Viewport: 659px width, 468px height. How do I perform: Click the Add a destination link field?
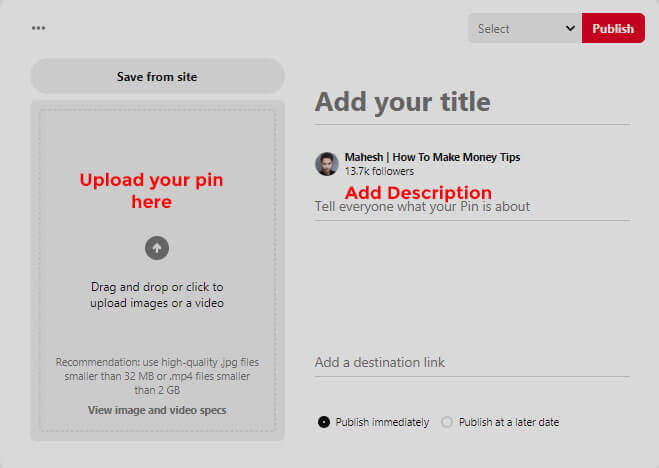472,363
